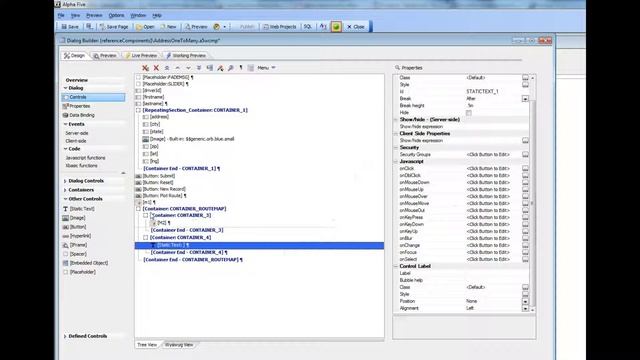Open the Options menu
Screen dimensions: 640x360
(116, 15)
